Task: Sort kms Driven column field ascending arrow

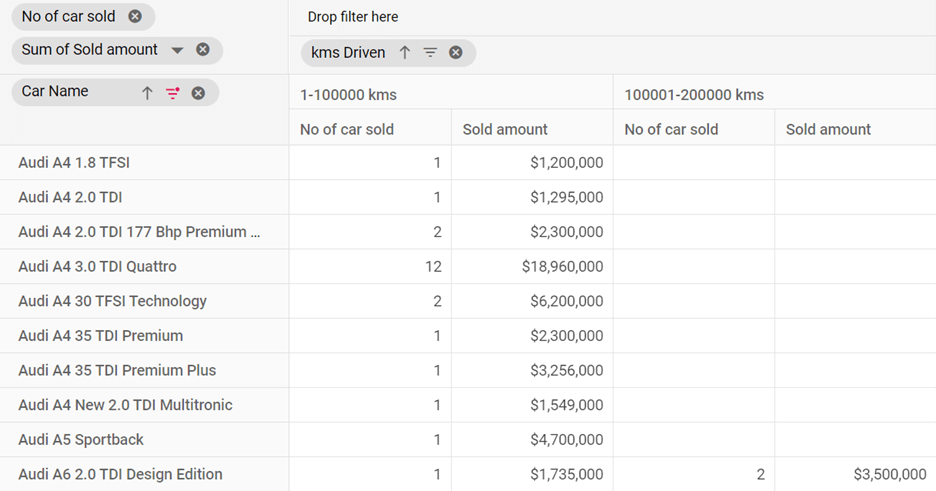Action: tap(405, 53)
